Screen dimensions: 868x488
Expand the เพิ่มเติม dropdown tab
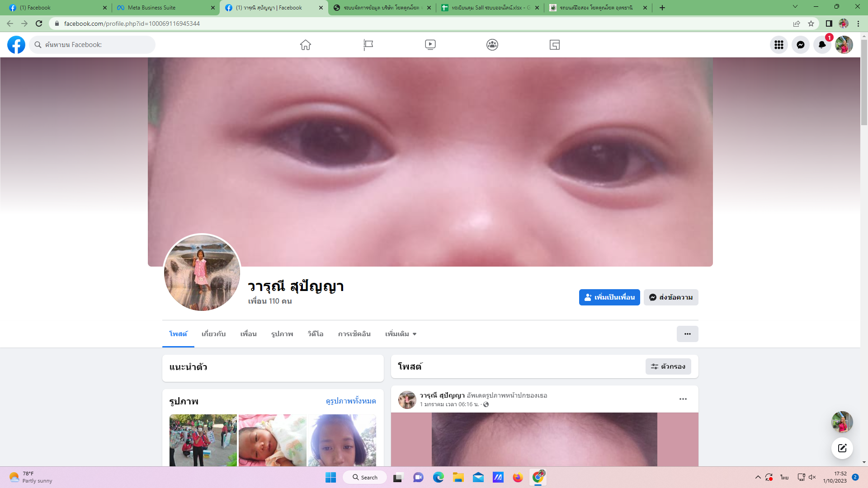click(401, 334)
